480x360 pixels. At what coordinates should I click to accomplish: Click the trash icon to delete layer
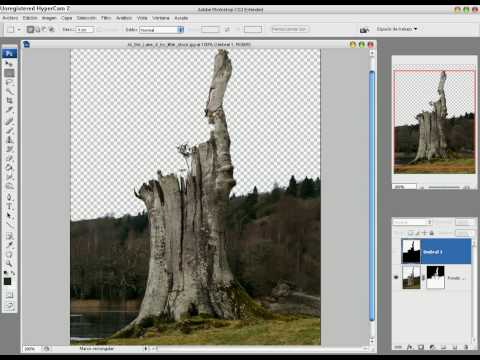click(466, 347)
